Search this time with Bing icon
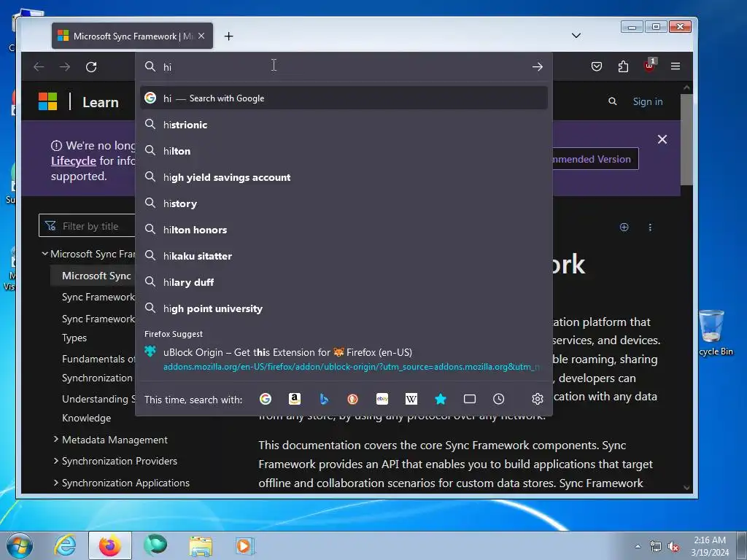Viewport: 747px width, 560px height. point(324,399)
